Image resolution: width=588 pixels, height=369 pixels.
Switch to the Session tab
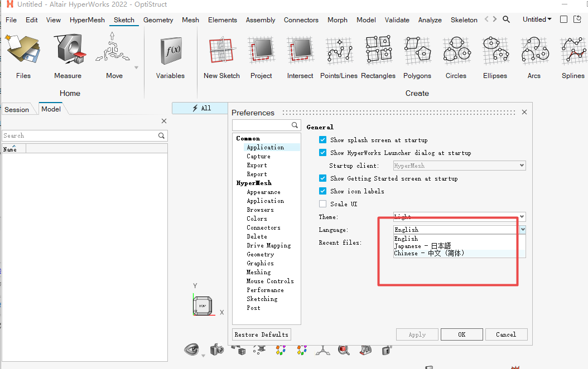click(17, 109)
